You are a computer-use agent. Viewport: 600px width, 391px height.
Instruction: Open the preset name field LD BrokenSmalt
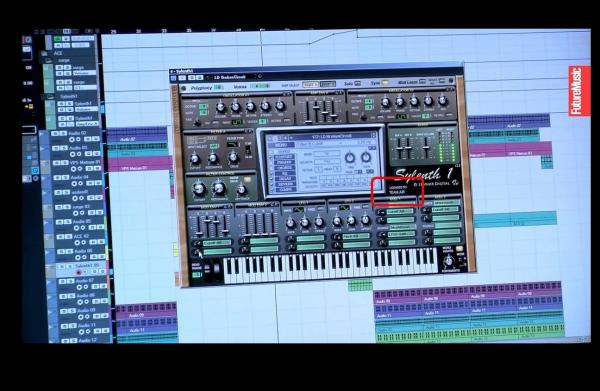[230, 77]
